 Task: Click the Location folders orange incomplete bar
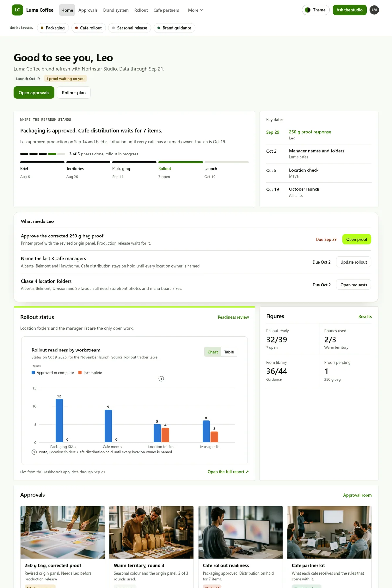pos(165,435)
